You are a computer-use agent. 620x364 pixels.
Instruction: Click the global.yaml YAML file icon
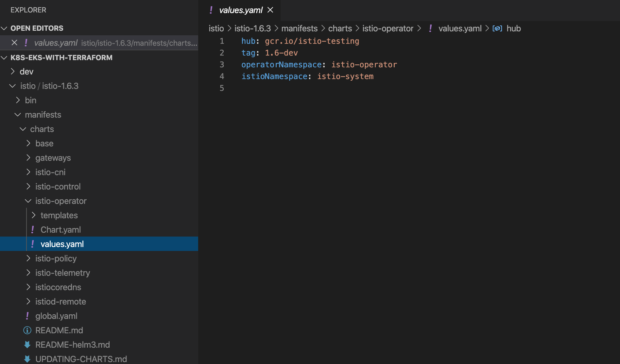pyautogui.click(x=27, y=316)
